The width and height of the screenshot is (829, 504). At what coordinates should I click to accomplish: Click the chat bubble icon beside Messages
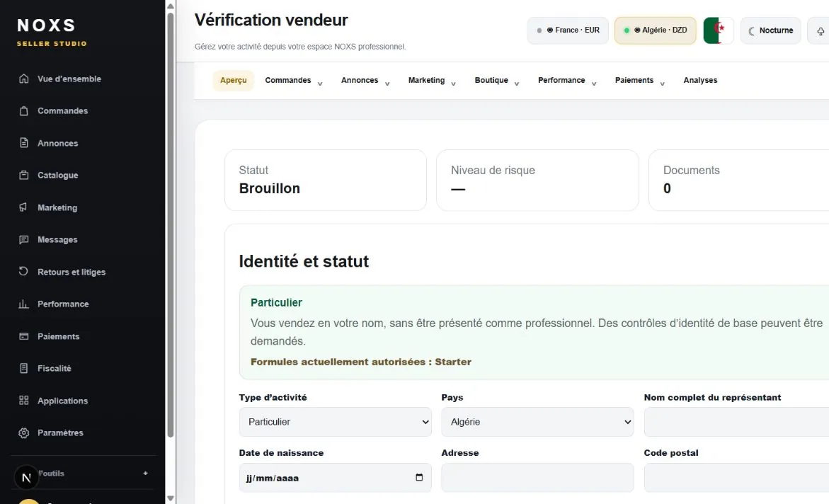tap(24, 239)
